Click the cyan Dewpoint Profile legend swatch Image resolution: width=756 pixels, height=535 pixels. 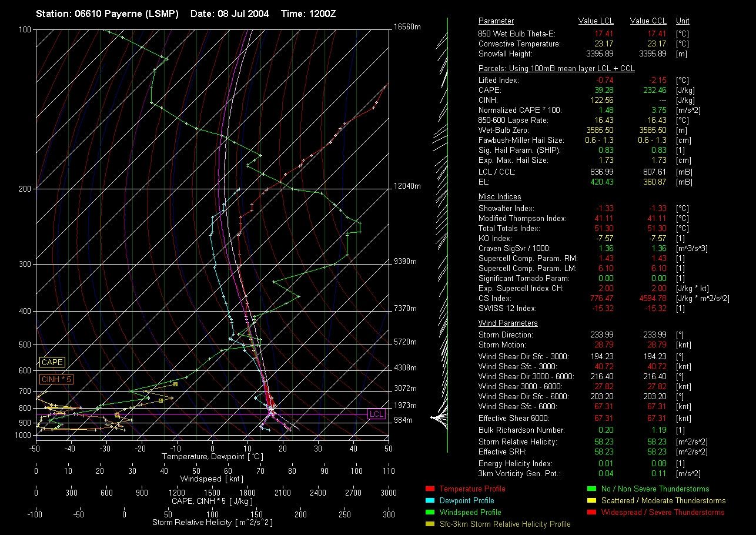point(429,500)
